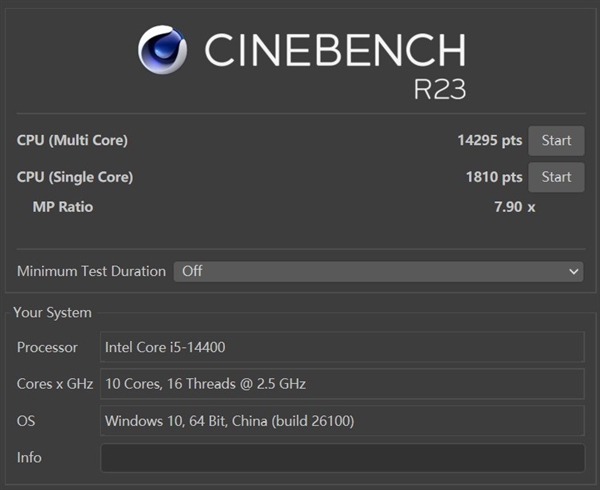This screenshot has width=600, height=490.
Task: Click the Info label in Your System
Action: (29, 458)
